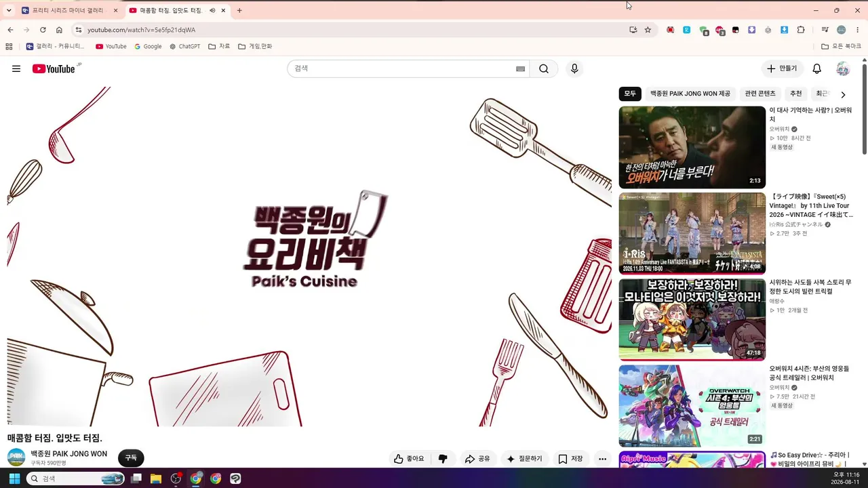Open the YouTube notifications bell

[x=817, y=68]
